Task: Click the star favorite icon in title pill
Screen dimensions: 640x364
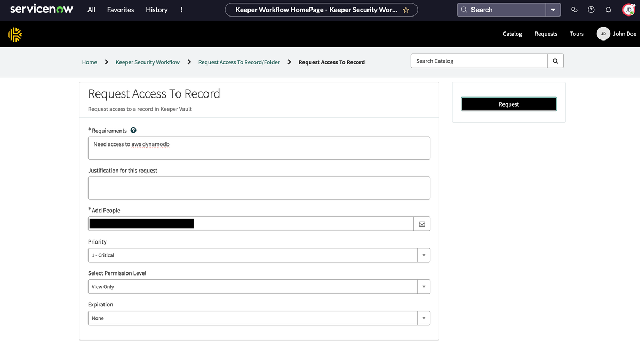Action: (406, 10)
